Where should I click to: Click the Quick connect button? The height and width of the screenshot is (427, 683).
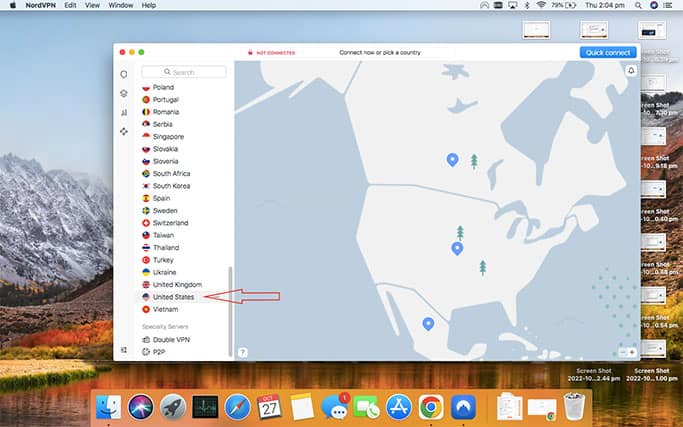tap(608, 52)
